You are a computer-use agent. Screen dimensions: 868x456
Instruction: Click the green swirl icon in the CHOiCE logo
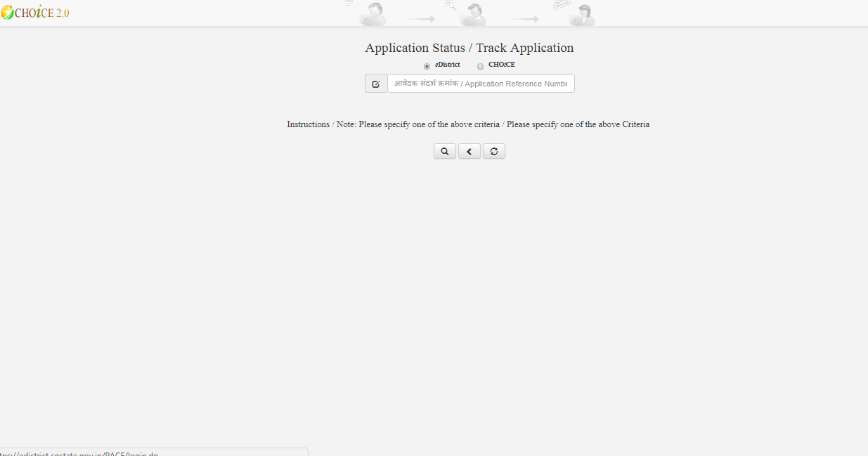7,11
